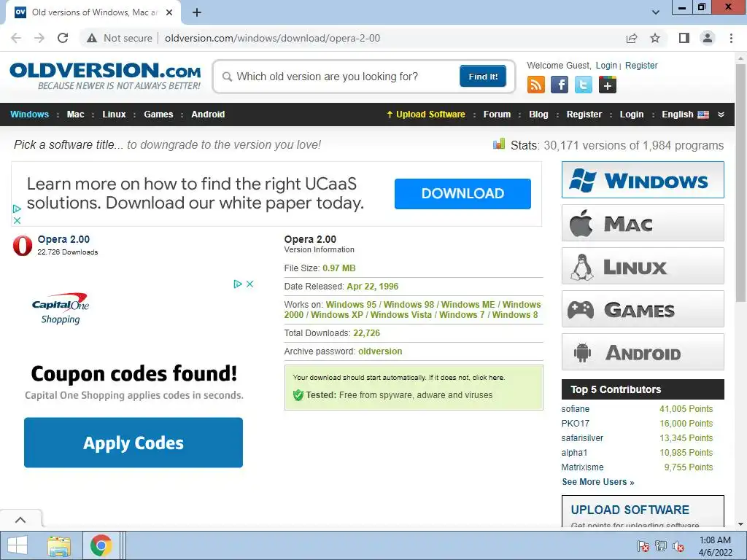Click AdChoices triangle on UCaaS banner
Viewport: 747px width, 560px height.
point(17,209)
